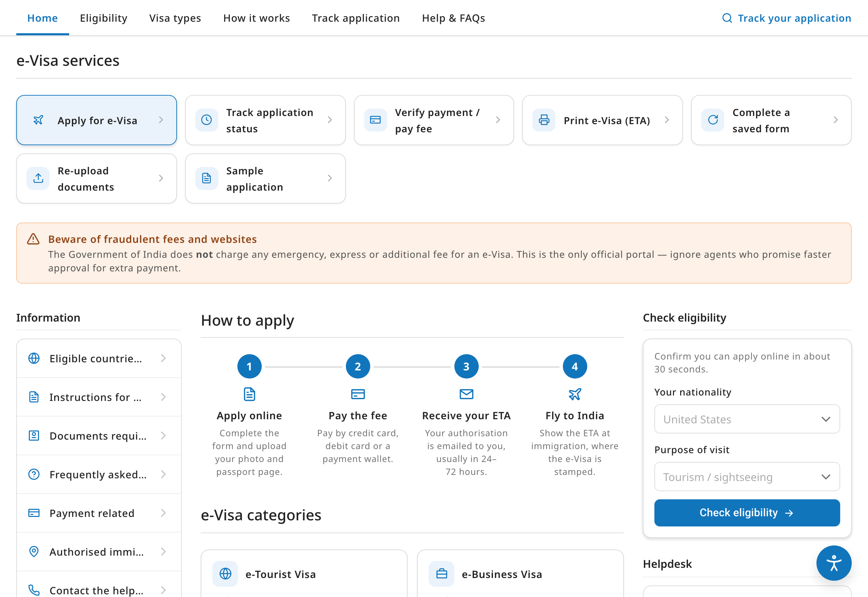Click the card icon on Verify payment card
The width and height of the screenshot is (868, 597).
(x=375, y=120)
